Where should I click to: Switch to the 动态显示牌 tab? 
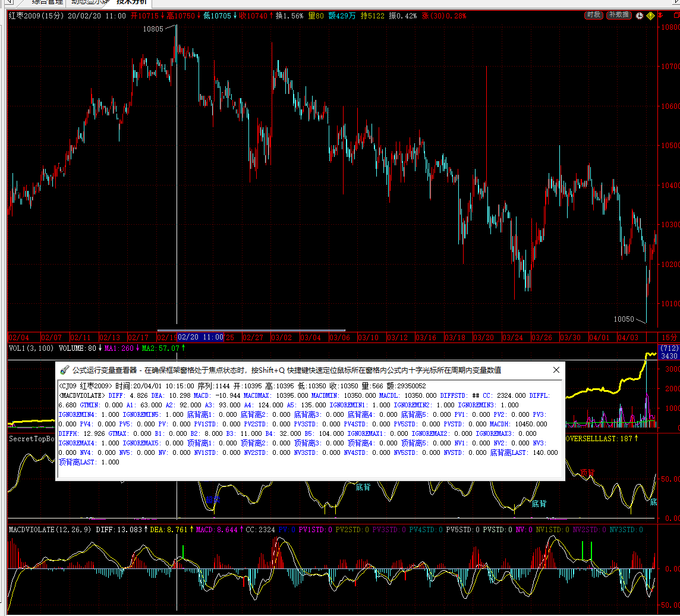(x=89, y=2)
